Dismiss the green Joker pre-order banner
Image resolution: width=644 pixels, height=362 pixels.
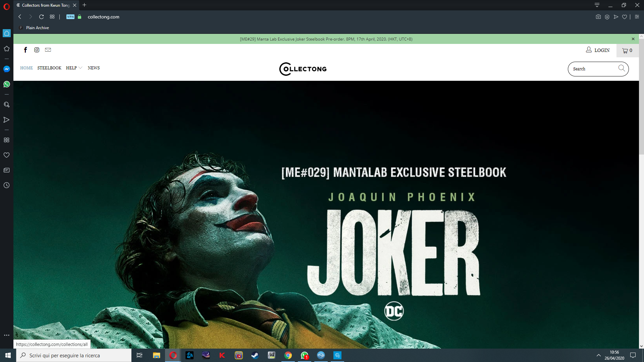tap(633, 39)
